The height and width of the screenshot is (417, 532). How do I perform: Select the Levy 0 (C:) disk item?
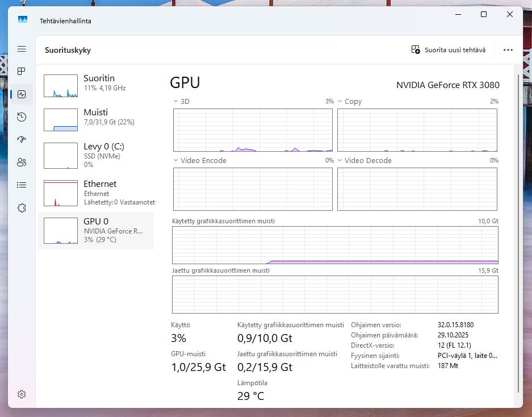96,156
